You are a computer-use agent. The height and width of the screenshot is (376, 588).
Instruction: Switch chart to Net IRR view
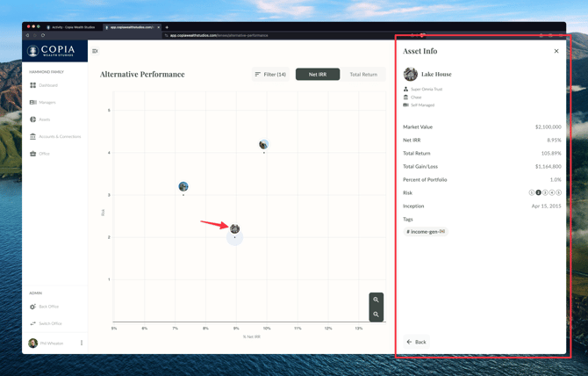pos(318,75)
